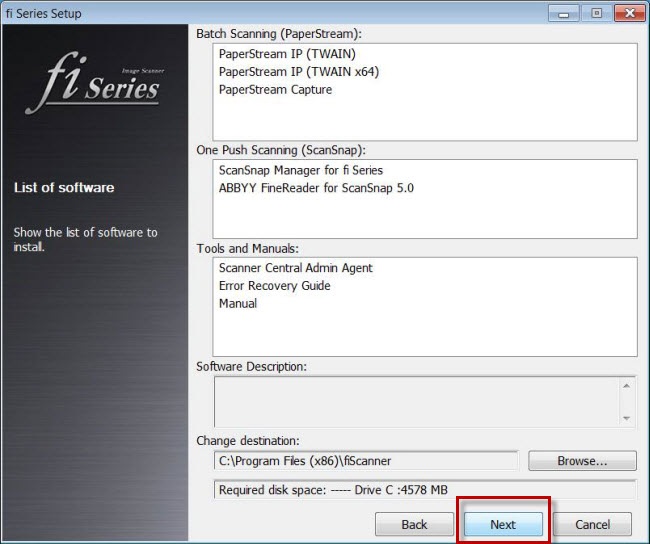Open Browse to change destination folder

tap(582, 461)
